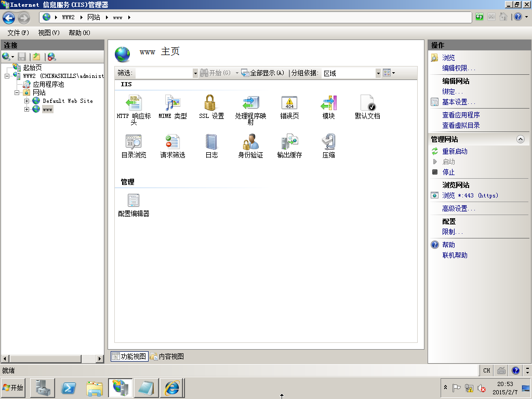Open the 文件(F) menu

[x=18, y=33]
